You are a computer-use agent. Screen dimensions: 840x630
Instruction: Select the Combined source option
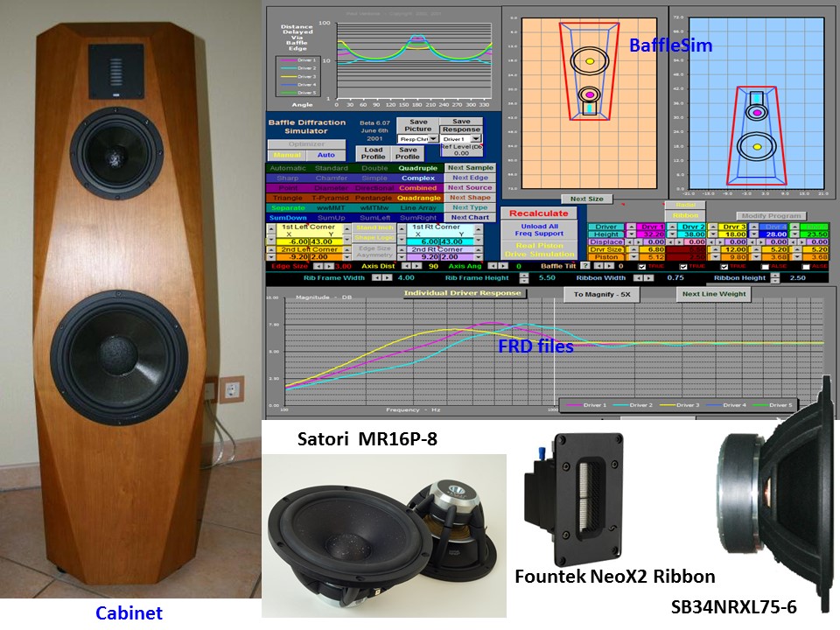tap(418, 188)
